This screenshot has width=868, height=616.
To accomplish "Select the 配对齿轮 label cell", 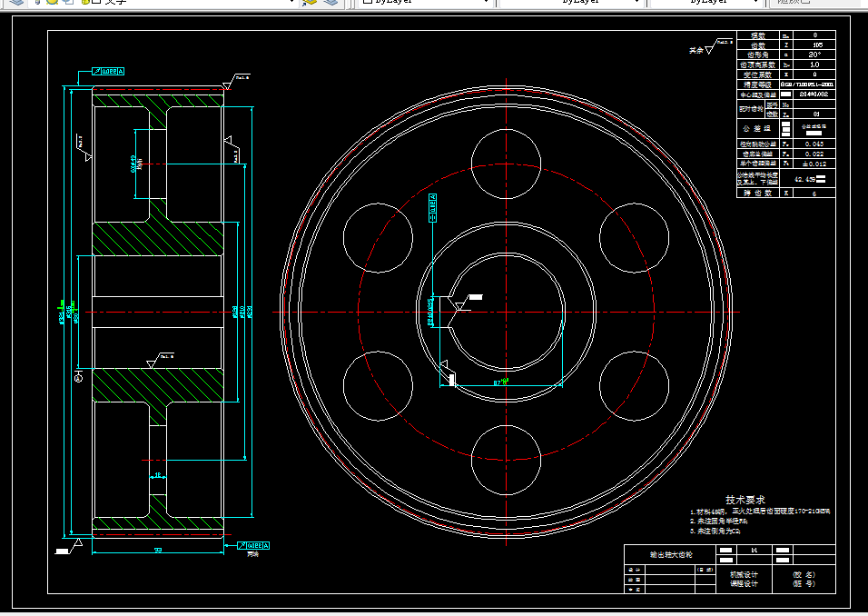I will (x=751, y=109).
